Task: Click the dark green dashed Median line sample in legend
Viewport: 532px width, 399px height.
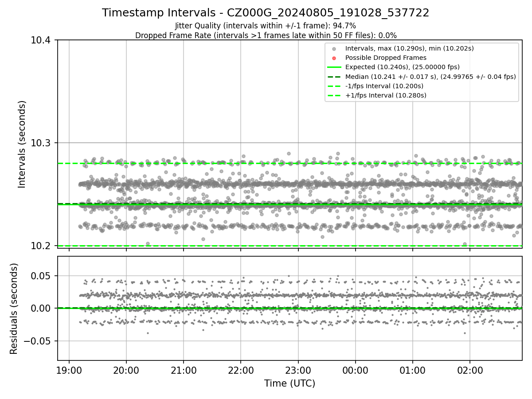Action: tap(334, 77)
